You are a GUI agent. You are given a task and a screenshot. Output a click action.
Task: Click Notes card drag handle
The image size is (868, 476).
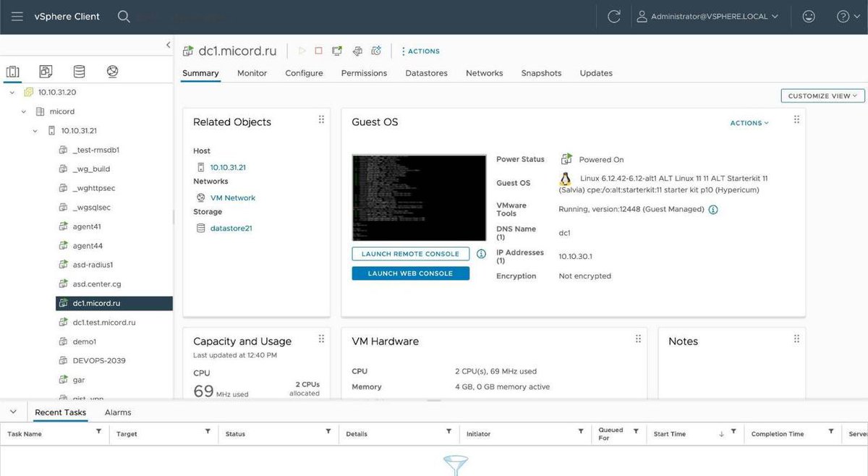pyautogui.click(x=796, y=339)
